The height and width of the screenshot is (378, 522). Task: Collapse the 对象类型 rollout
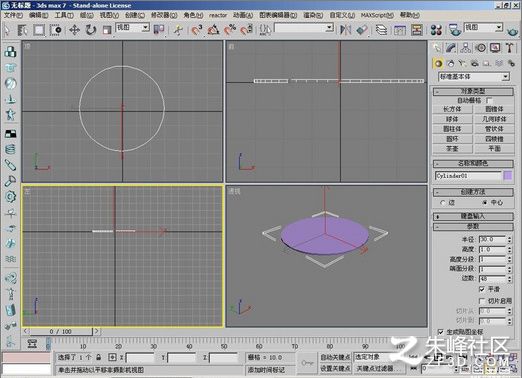pyautogui.click(x=473, y=91)
